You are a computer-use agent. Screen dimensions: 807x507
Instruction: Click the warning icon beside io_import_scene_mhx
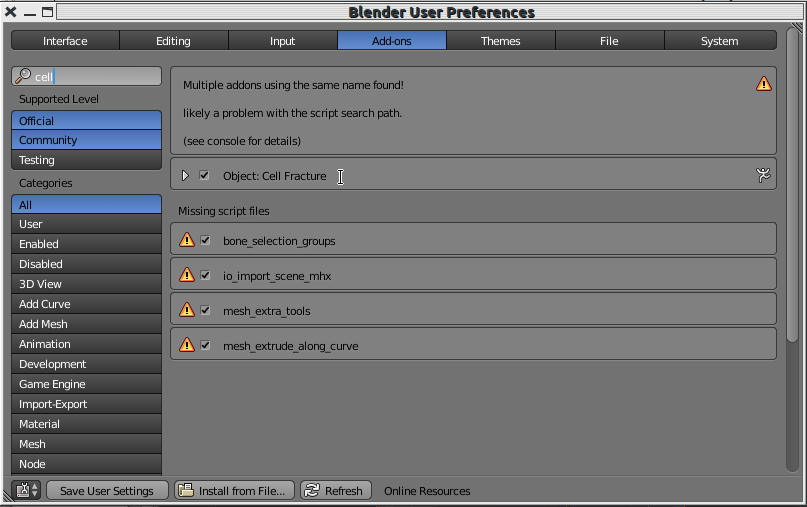point(187,275)
